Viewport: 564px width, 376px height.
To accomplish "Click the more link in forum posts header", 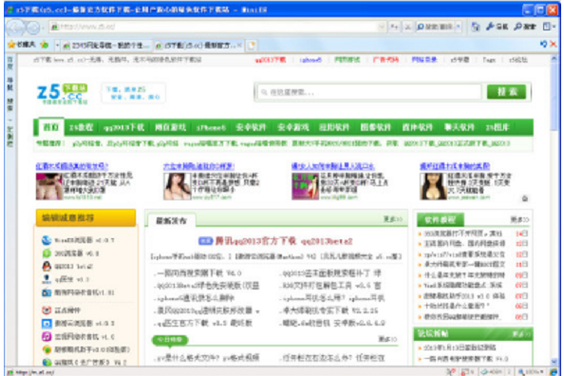I will click(521, 334).
